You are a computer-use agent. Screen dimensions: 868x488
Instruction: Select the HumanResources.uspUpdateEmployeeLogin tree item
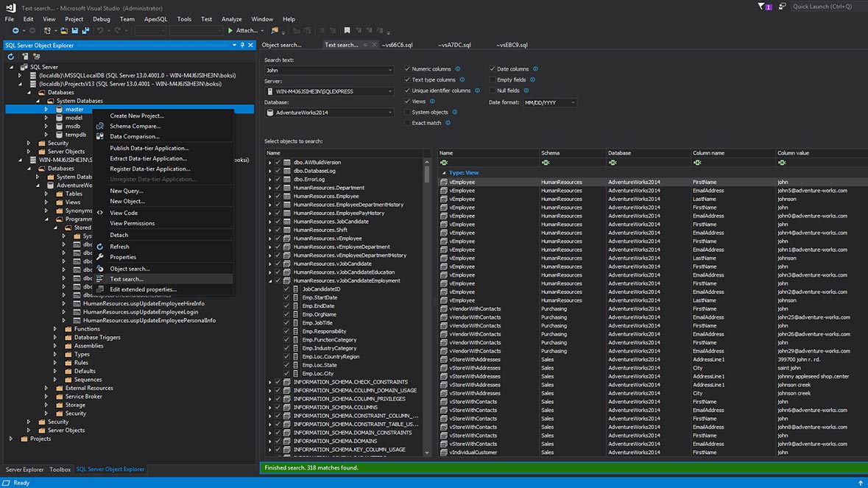point(141,312)
